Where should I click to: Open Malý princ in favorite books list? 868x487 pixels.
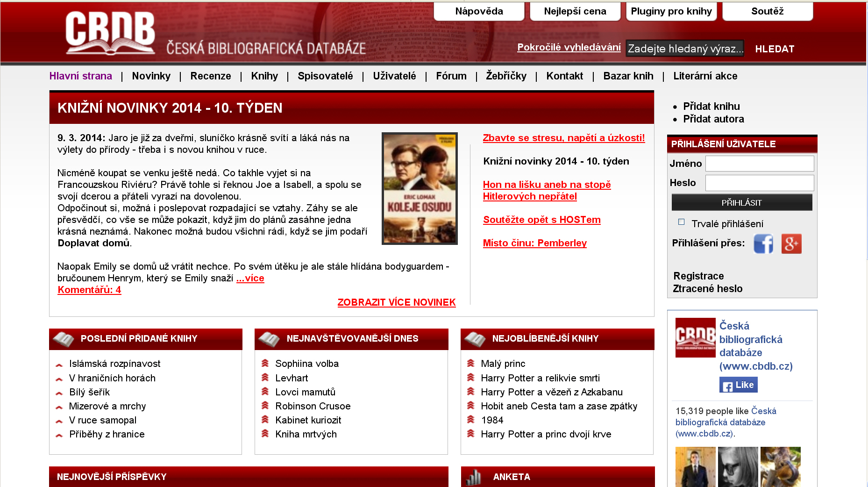tap(503, 364)
